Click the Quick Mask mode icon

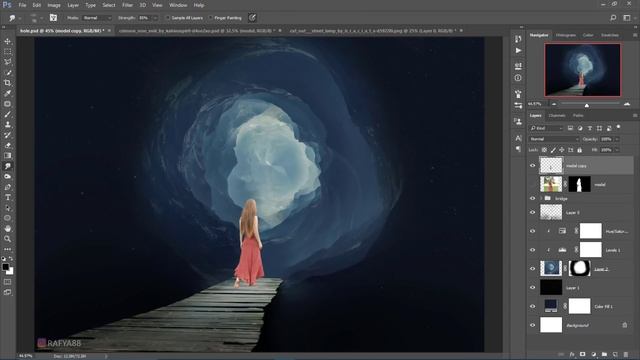7,282
